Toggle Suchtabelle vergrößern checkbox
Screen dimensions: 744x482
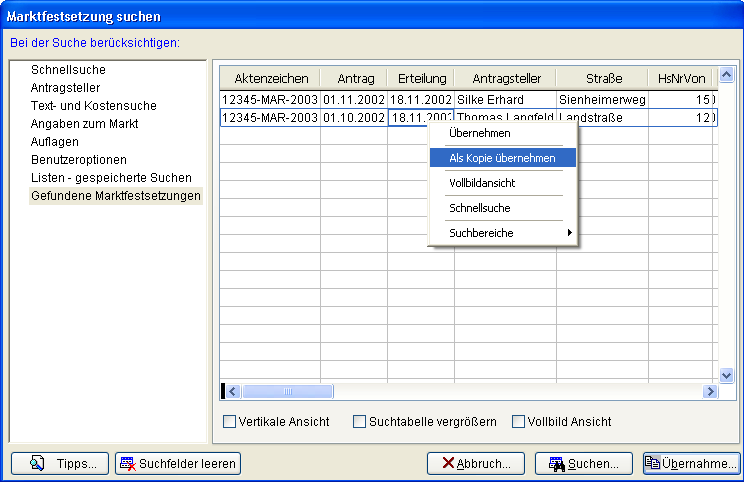(x=360, y=422)
